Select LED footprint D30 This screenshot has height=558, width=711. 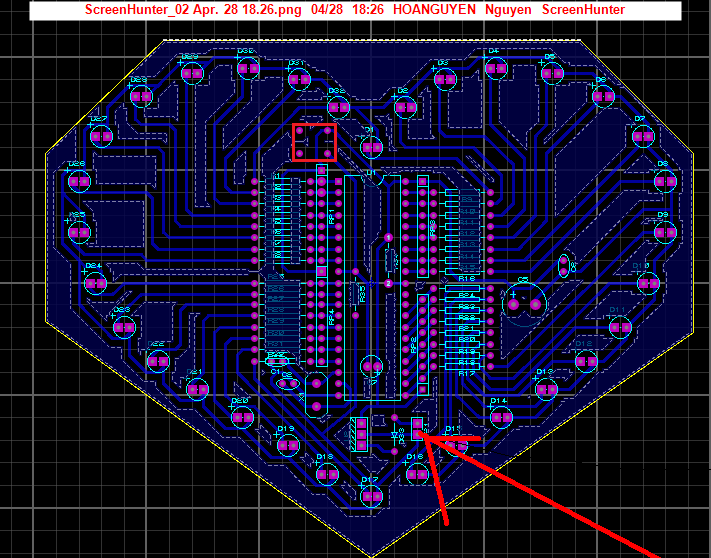pos(248,69)
